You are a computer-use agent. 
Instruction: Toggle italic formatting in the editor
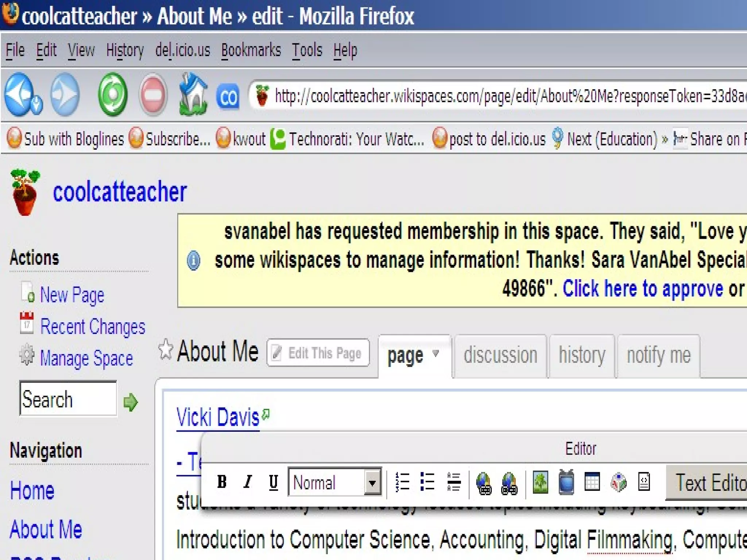click(x=248, y=482)
